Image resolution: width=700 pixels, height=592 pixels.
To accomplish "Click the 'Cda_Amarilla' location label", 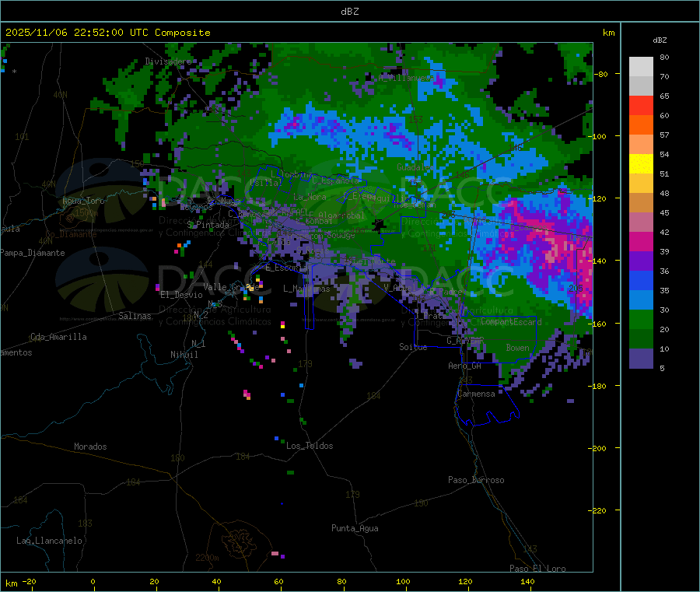I will pos(58,337).
